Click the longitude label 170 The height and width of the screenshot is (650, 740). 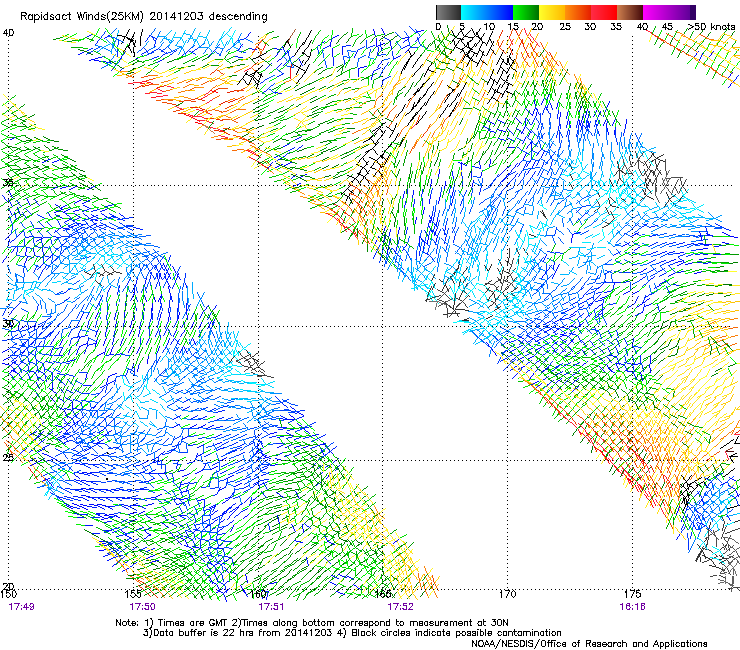[x=507, y=594]
